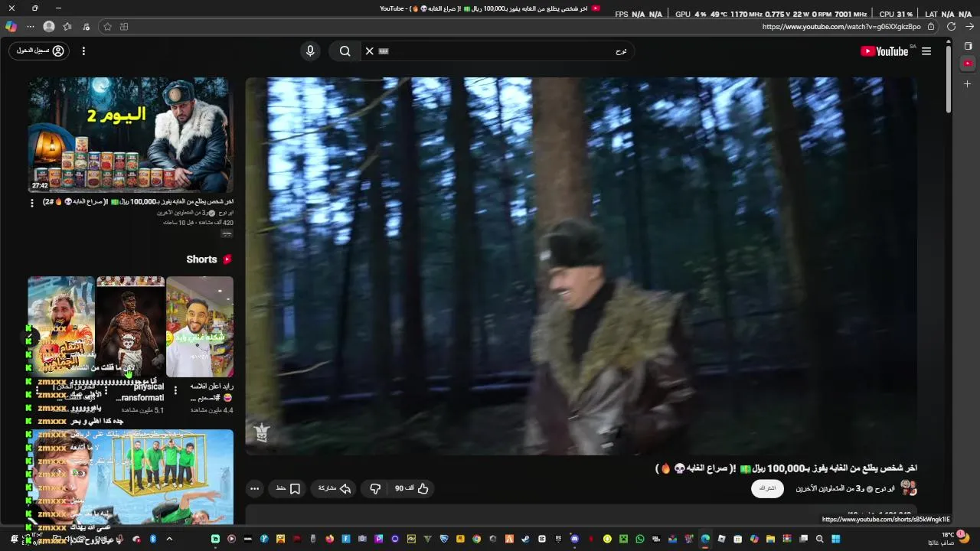
Task: Open the Shorts section heading
Action: pos(209,259)
